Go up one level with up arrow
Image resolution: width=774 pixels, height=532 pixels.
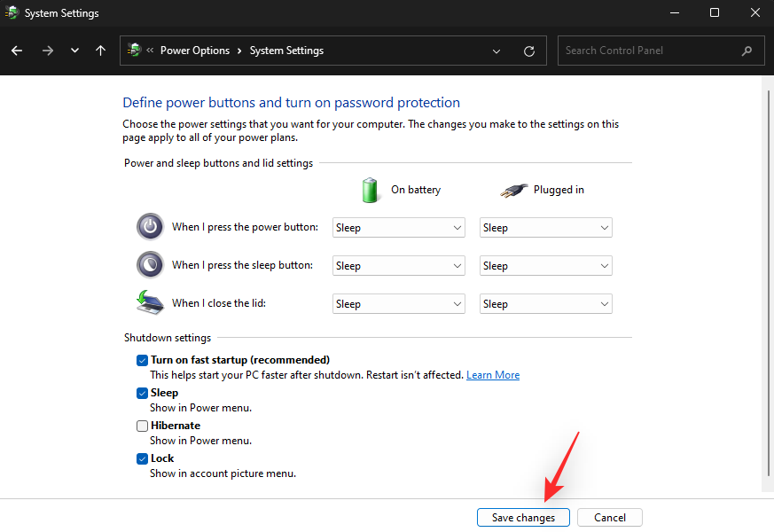click(101, 51)
